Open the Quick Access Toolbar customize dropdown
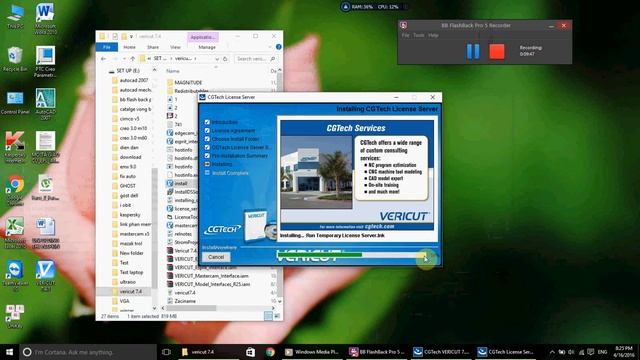This screenshot has height=360, width=640. [x=131, y=37]
